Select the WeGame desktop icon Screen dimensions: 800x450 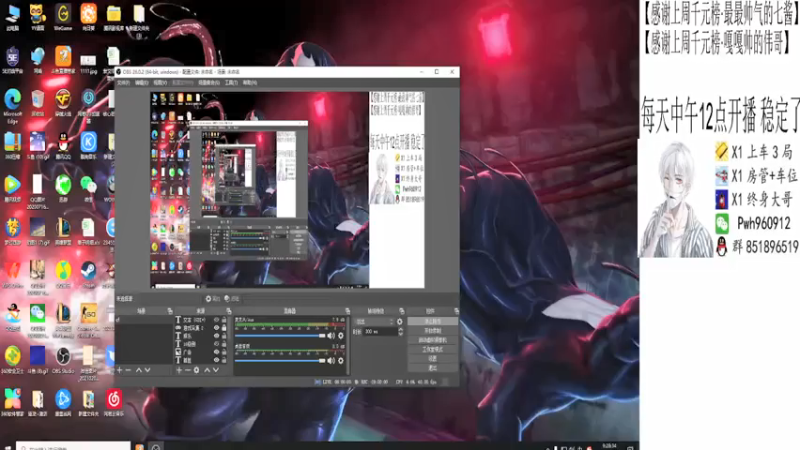pos(63,17)
